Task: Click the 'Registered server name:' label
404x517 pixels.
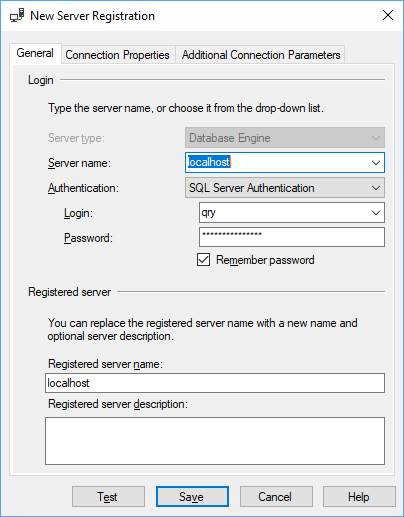Action: (105, 364)
